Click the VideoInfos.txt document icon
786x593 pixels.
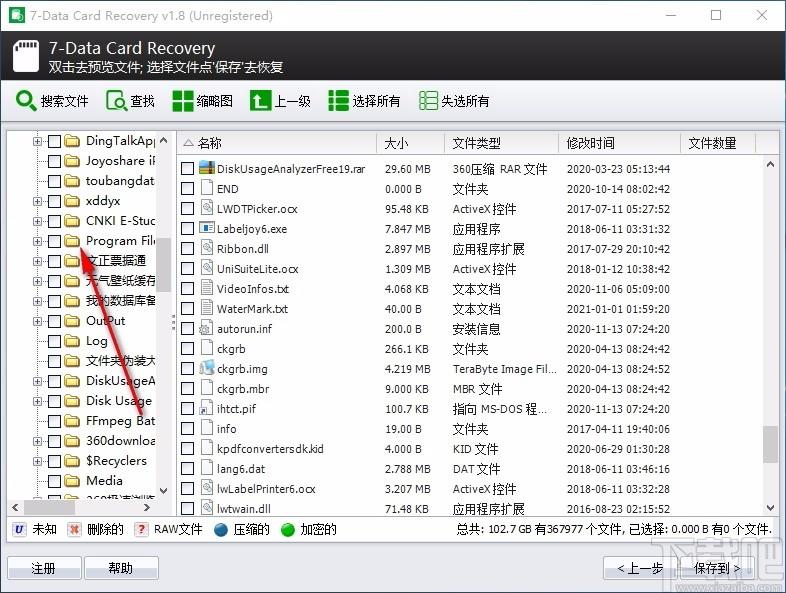[x=207, y=288]
